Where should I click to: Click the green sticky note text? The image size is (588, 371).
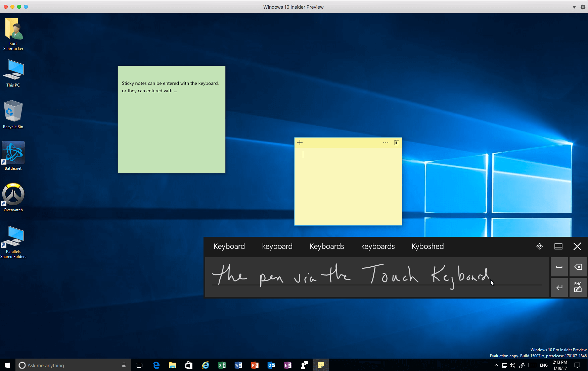pos(170,87)
